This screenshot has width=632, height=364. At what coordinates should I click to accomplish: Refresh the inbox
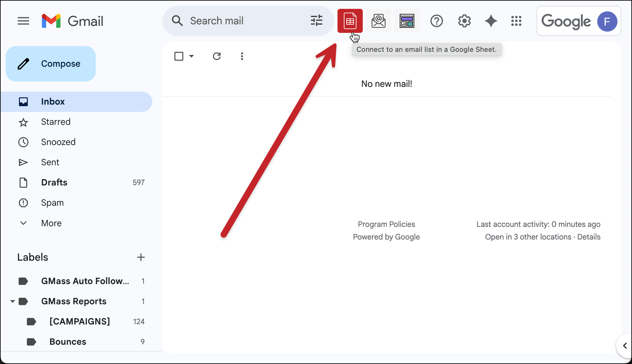tap(217, 56)
